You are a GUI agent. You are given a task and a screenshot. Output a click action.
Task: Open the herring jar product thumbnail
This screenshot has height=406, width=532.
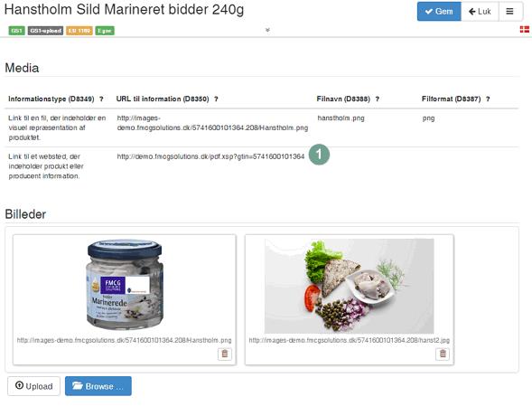125,285
